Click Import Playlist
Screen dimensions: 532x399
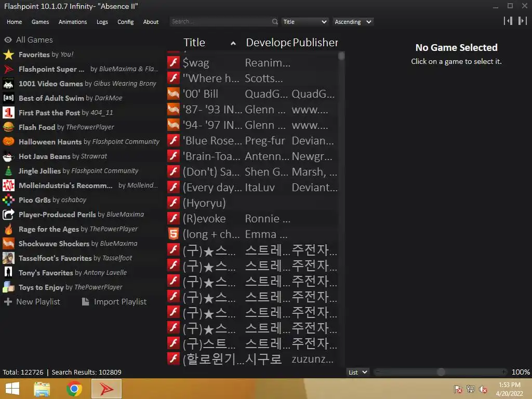pyautogui.click(x=114, y=302)
